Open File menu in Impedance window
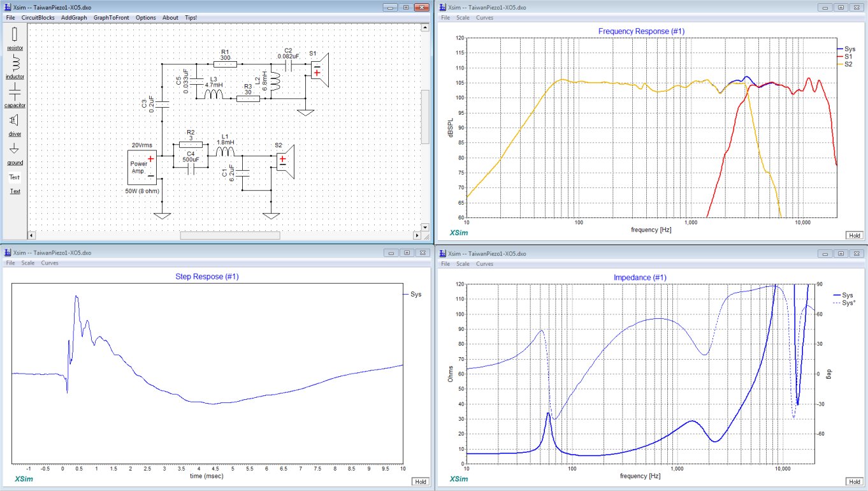 [x=444, y=263]
